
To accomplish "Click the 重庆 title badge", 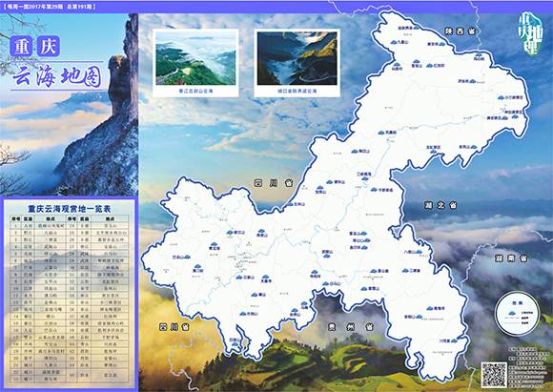I will point(34,46).
